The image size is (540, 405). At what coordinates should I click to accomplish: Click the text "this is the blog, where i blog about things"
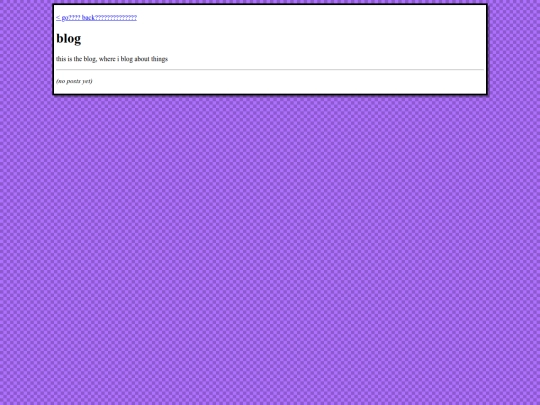(112, 59)
